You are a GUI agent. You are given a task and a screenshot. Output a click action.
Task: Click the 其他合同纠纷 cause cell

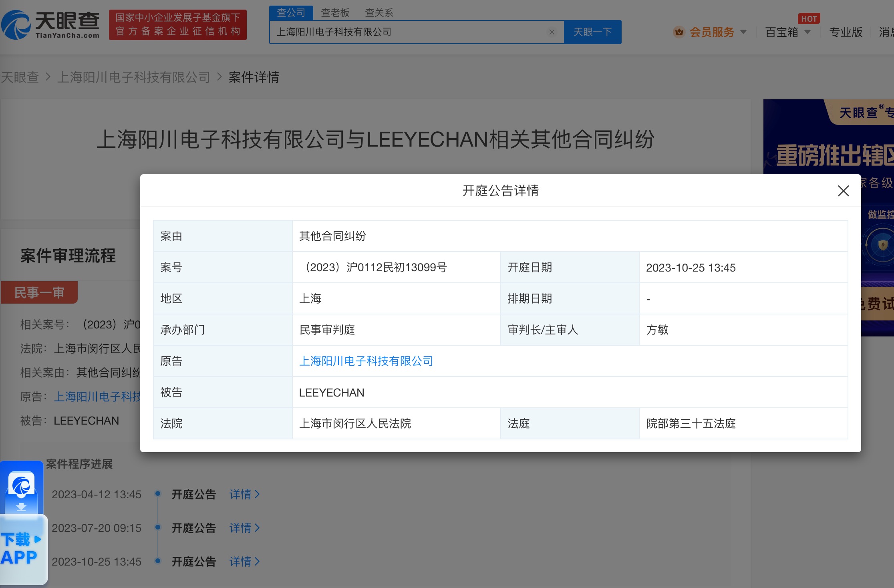570,236
